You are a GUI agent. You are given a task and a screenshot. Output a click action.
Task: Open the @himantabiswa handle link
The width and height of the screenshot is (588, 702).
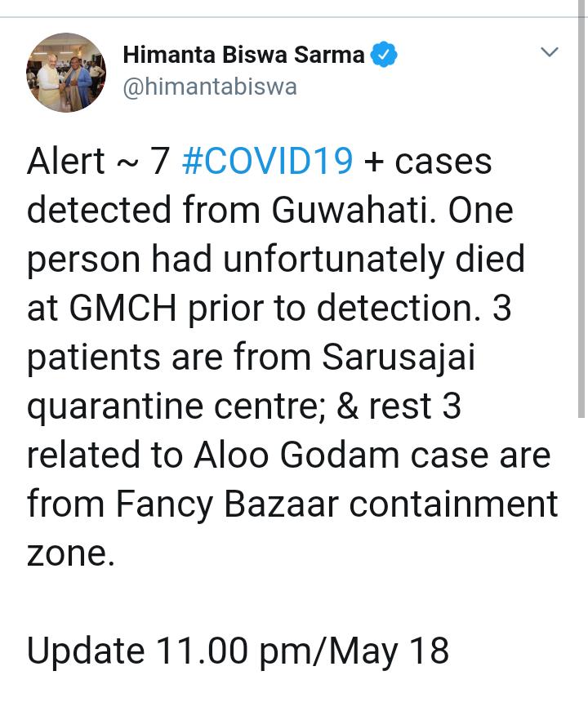209,87
